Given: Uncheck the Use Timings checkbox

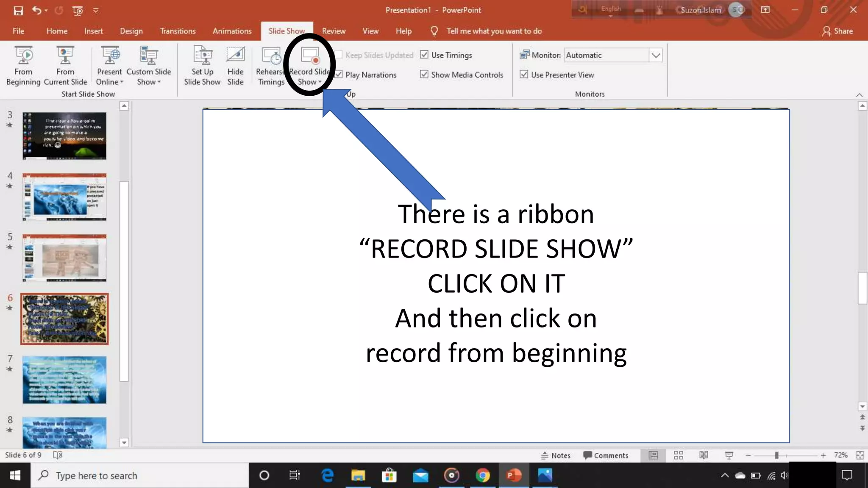Looking at the screenshot, I should (424, 55).
